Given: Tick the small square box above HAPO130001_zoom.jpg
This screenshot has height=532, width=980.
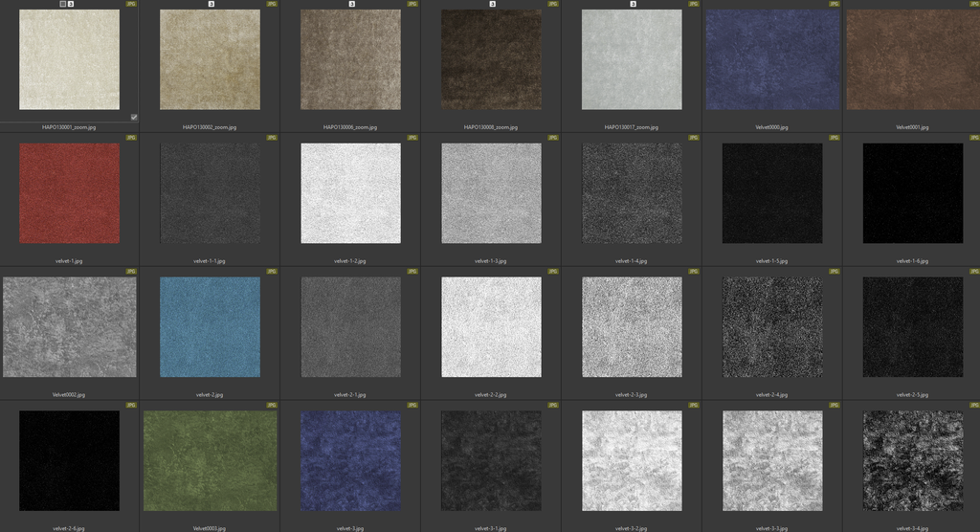Looking at the screenshot, I should coord(63,4).
